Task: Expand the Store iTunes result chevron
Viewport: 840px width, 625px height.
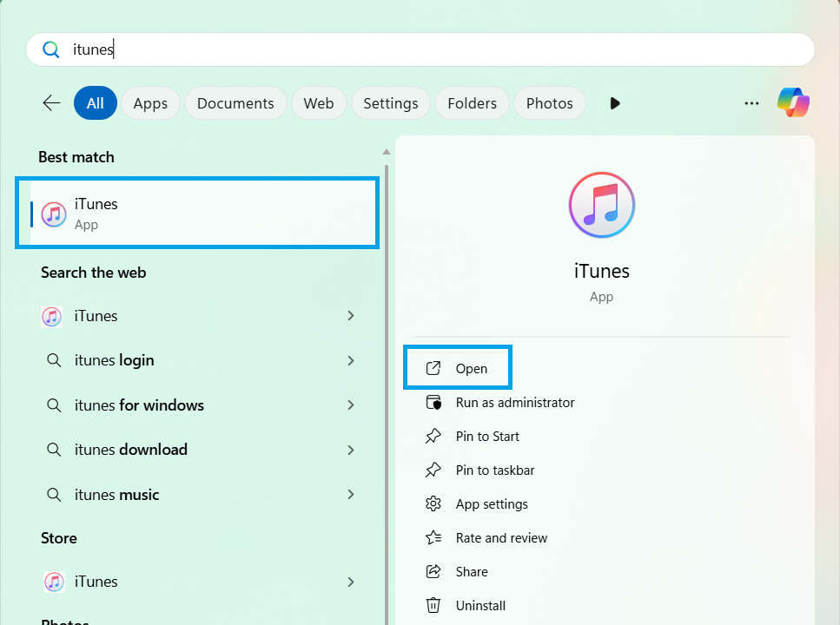Action: (351, 582)
